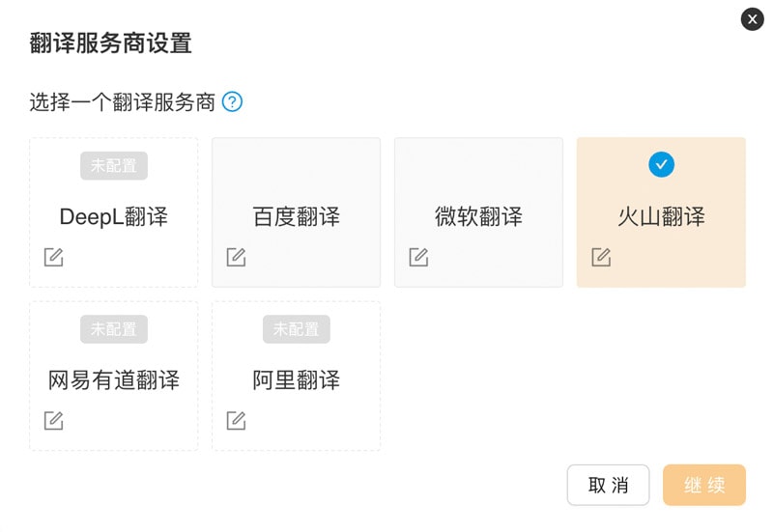Click 未配置 badge above 网易有道翻译
The width and height of the screenshot is (773, 532).
pos(114,328)
